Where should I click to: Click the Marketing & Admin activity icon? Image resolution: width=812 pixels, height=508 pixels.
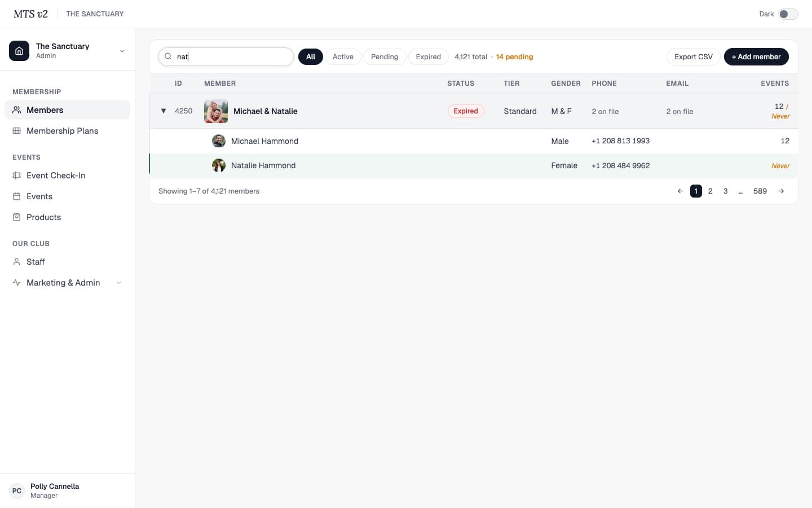[17, 283]
